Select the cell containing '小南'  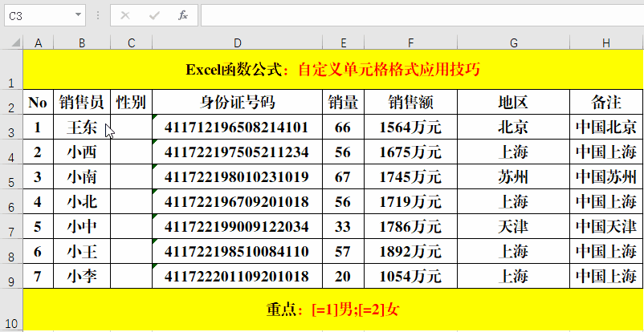pos(82,176)
